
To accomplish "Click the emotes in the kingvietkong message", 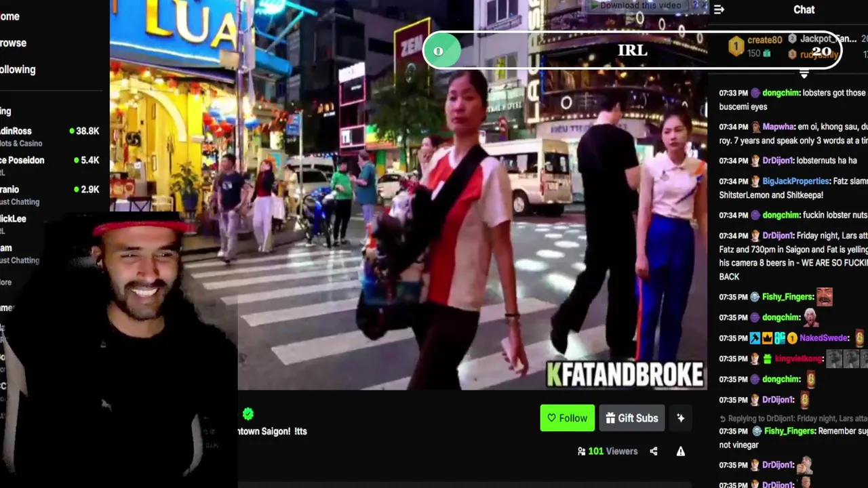I will (846, 359).
